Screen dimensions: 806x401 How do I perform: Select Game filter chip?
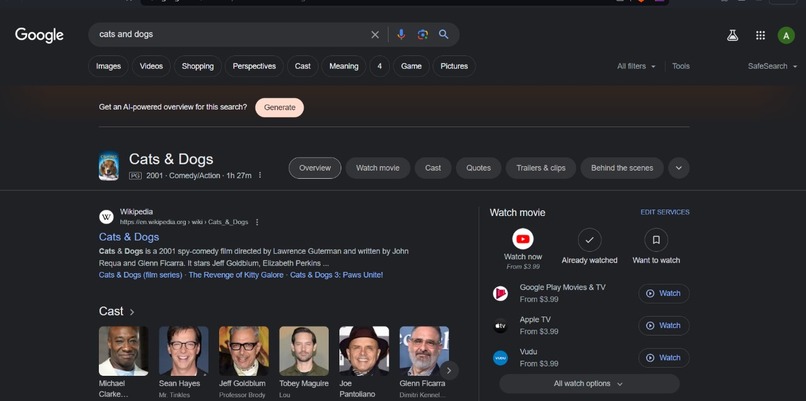tap(411, 66)
